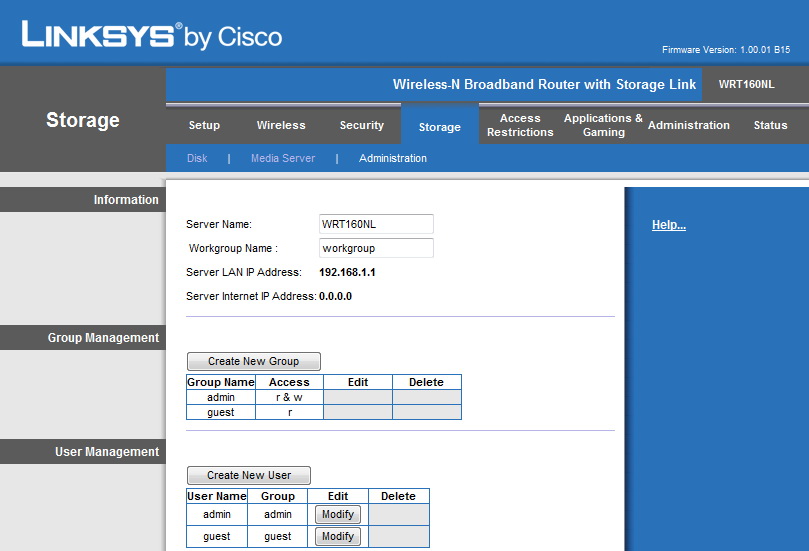The width and height of the screenshot is (809, 551).
Task: Go to Applications & Gaming tab
Action: coord(603,125)
